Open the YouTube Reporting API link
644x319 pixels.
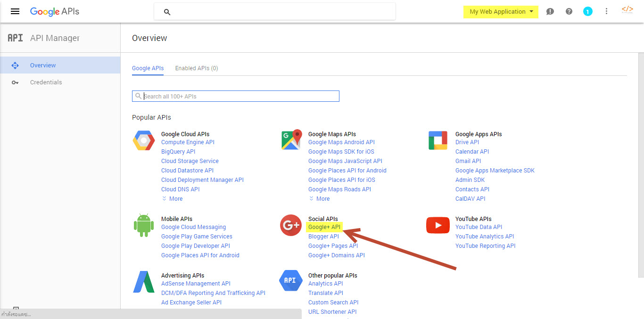485,246
